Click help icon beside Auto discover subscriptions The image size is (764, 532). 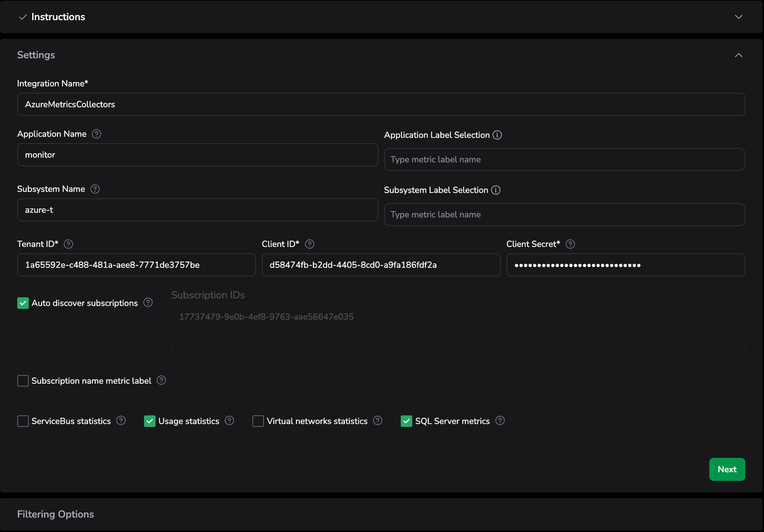pyautogui.click(x=148, y=302)
